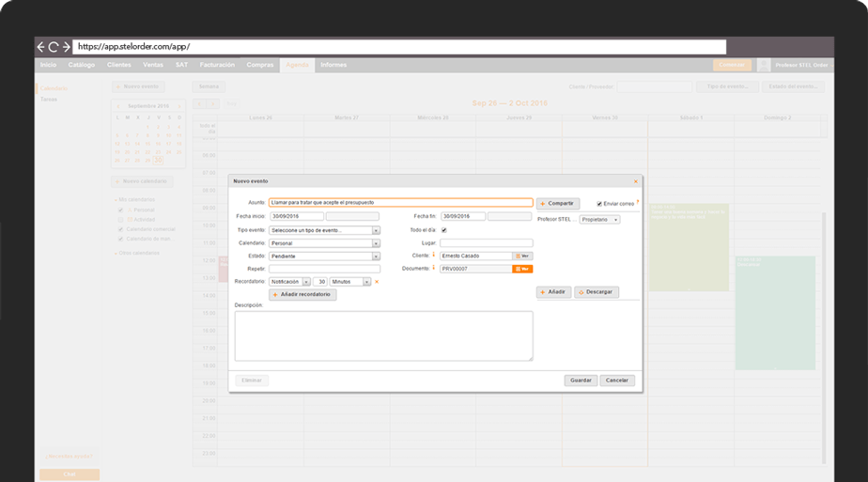Go to previous month in mini calendar

tap(118, 106)
